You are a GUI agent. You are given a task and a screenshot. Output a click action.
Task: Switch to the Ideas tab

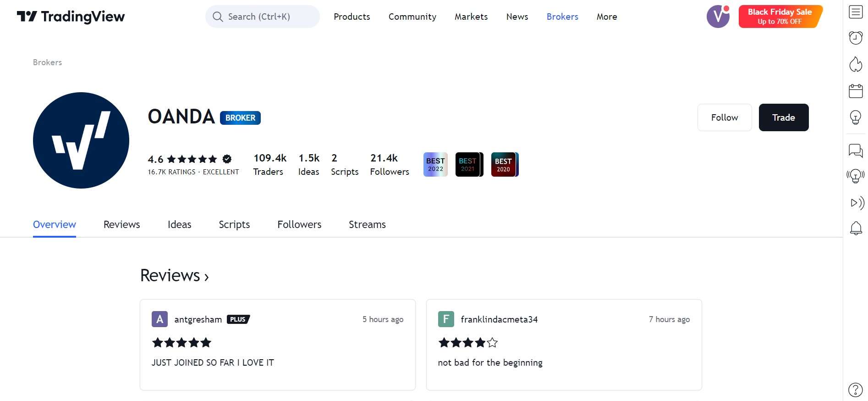click(x=180, y=225)
